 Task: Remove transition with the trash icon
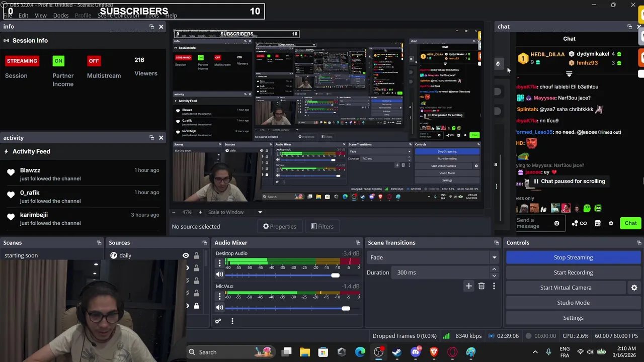pyautogui.click(x=481, y=286)
